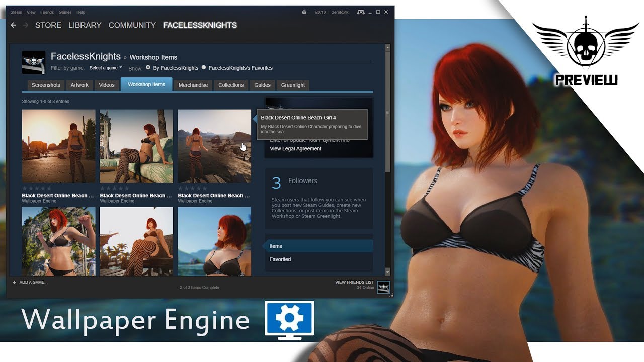The width and height of the screenshot is (644, 362).
Task: Launch Big Picture mode controller icon
Action: pos(361,12)
